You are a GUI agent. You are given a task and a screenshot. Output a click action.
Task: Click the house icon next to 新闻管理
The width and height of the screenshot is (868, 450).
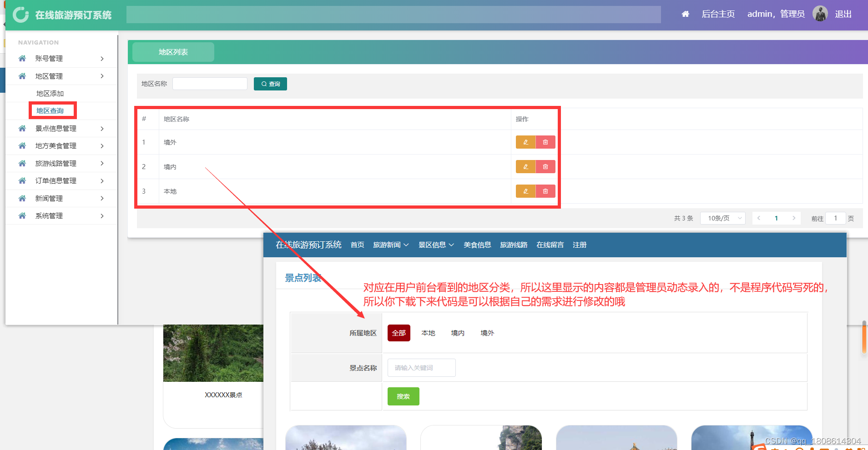tap(22, 198)
